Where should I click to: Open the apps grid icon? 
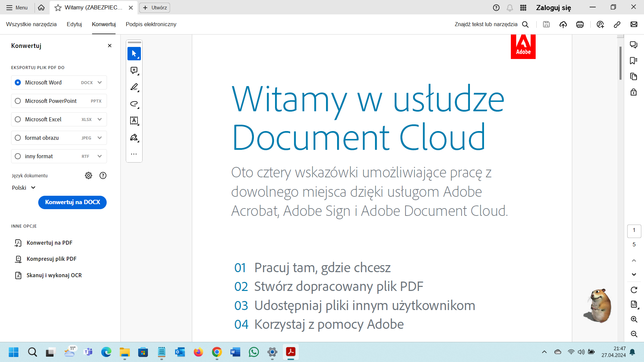coord(523,7)
